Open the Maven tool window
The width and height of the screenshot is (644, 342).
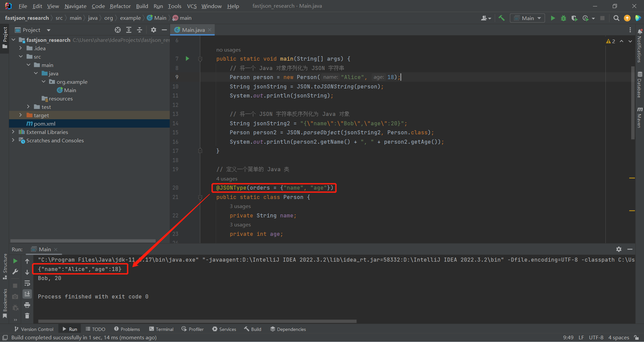(x=640, y=117)
